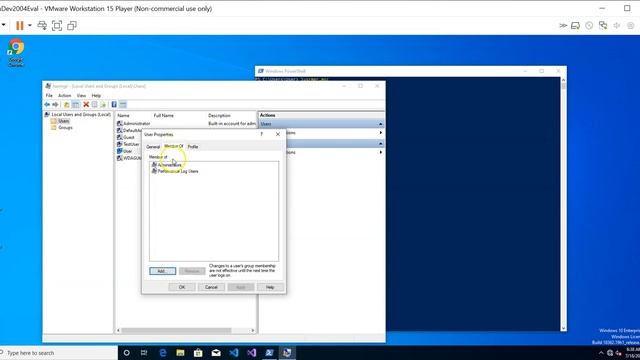The image size is (640, 360).
Task: Click the Forward arrow in lusrmgr toolbar
Action: 55,104
